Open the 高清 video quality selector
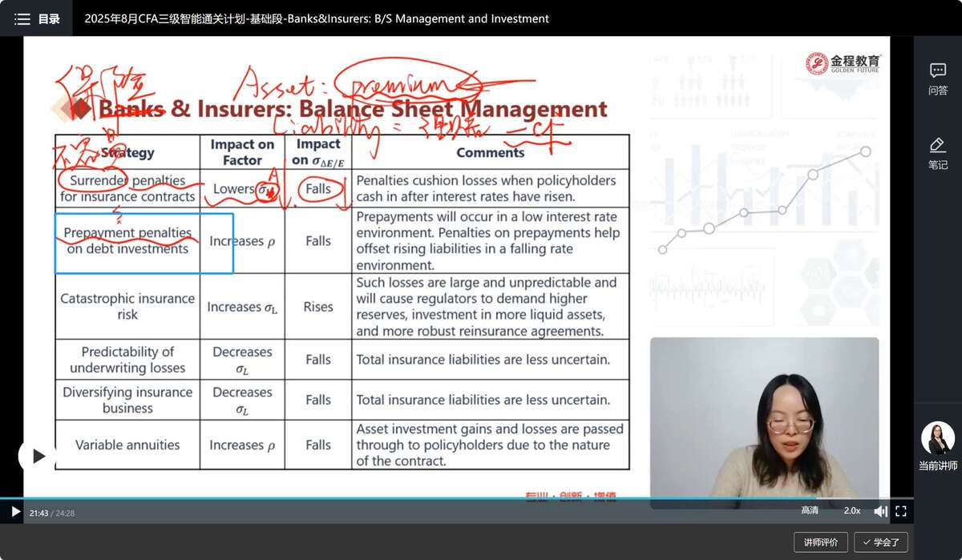Screen dimensions: 962x560 [810, 511]
